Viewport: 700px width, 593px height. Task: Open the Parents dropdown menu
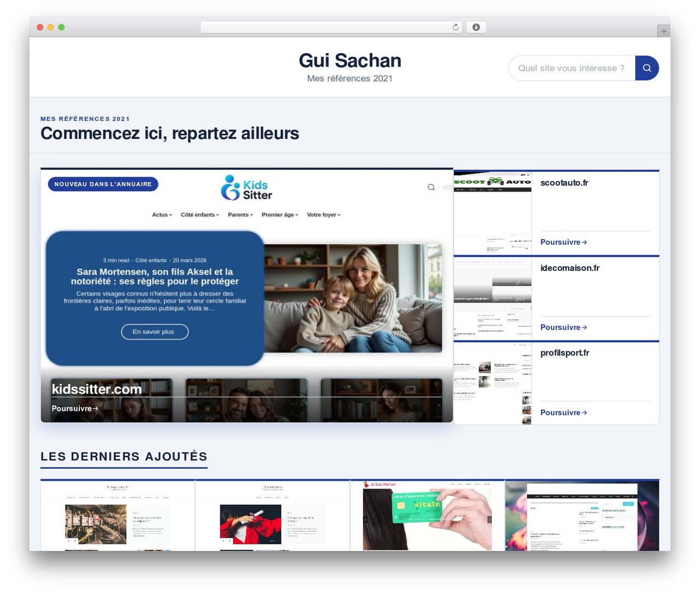pos(241,215)
